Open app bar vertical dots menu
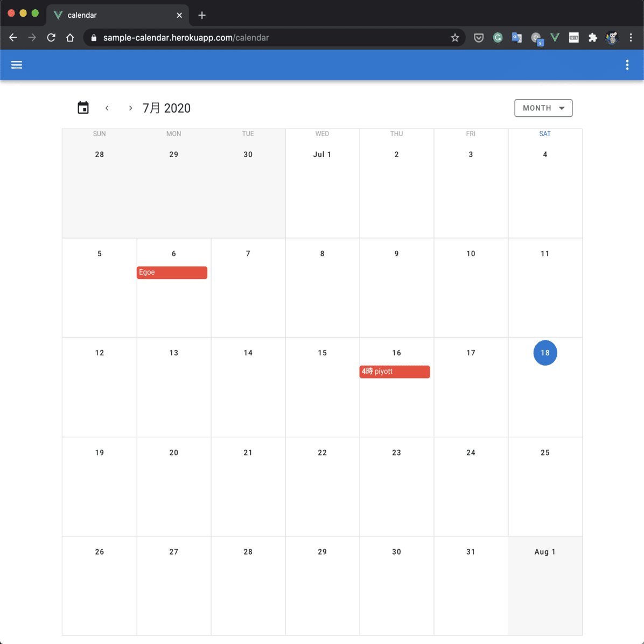 coord(627,65)
